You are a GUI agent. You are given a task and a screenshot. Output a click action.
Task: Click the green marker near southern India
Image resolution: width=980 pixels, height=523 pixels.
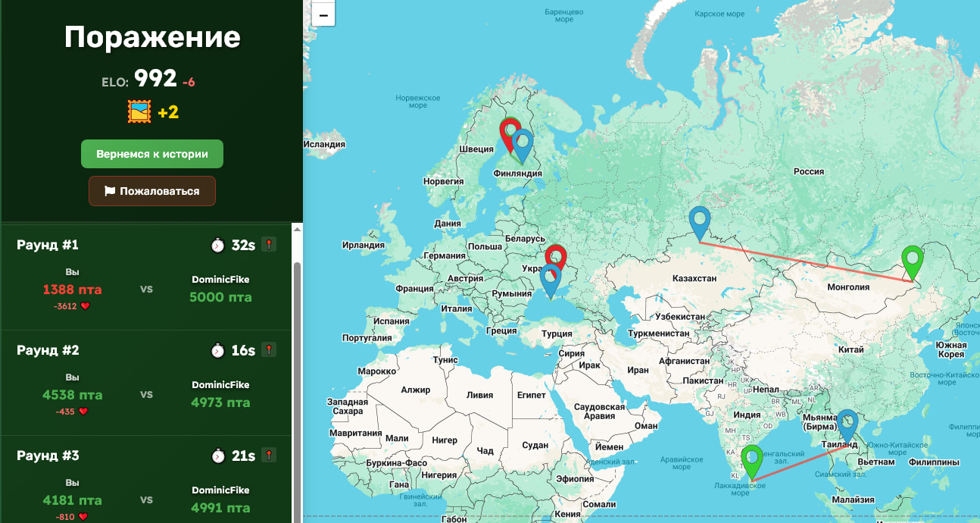751,462
